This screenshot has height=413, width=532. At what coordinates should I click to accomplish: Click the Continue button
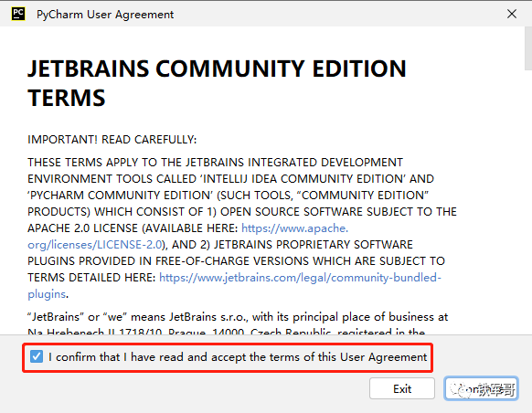(x=481, y=388)
